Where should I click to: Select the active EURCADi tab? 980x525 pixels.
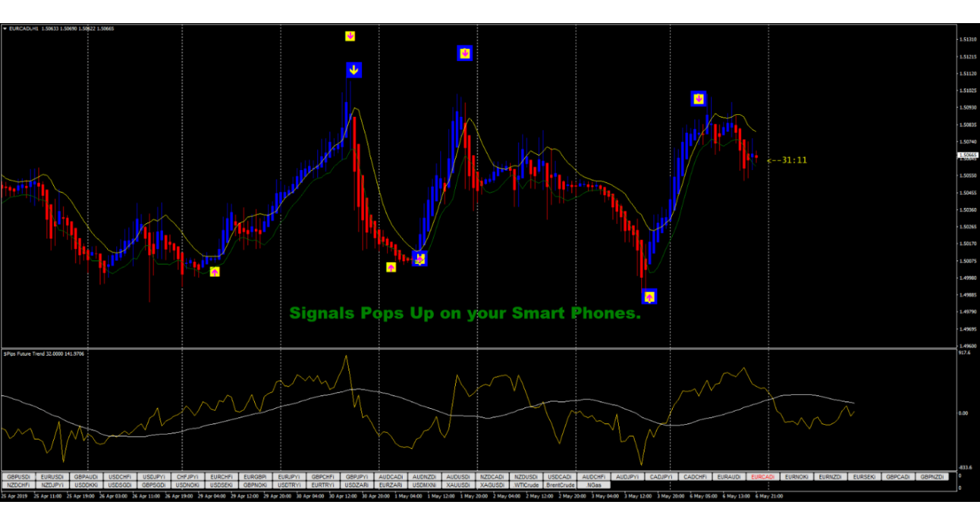(762, 477)
